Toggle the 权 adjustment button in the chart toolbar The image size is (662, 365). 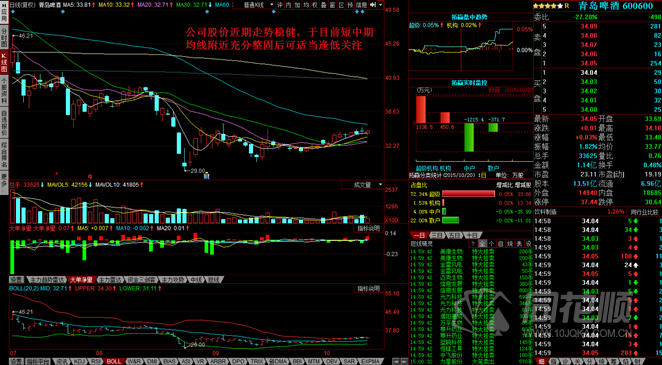[x=315, y=5]
